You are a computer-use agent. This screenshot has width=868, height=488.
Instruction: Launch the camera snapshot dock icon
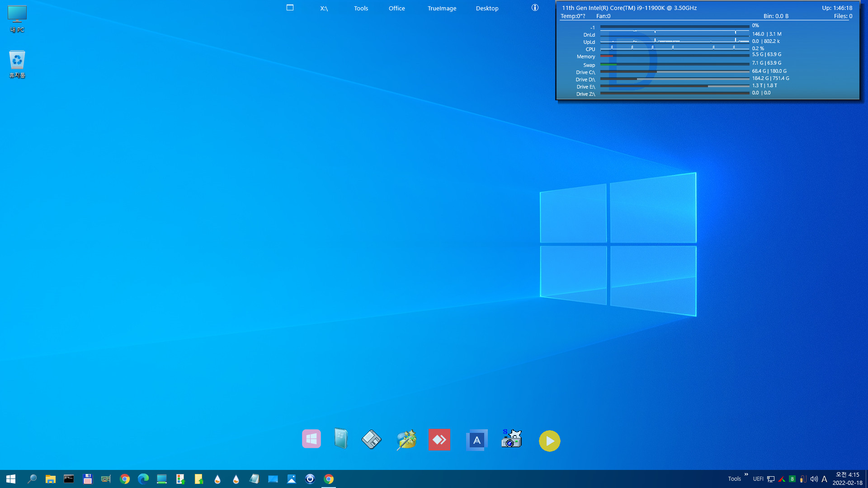tap(512, 439)
